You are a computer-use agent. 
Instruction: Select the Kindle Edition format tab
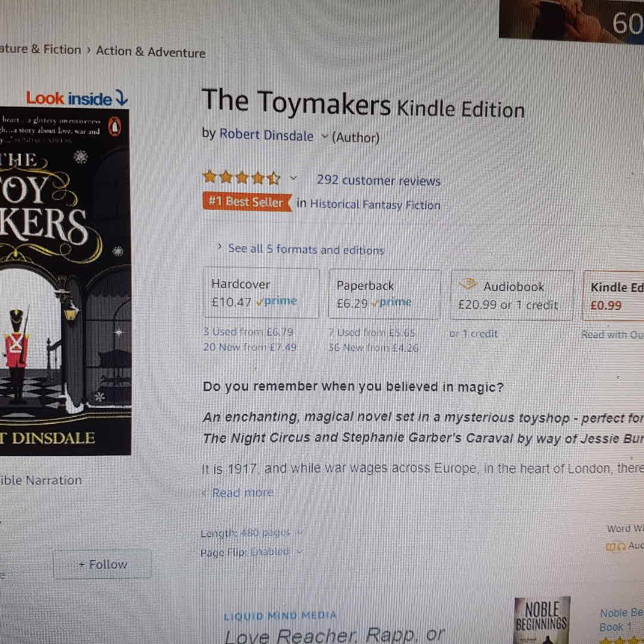tap(613, 296)
